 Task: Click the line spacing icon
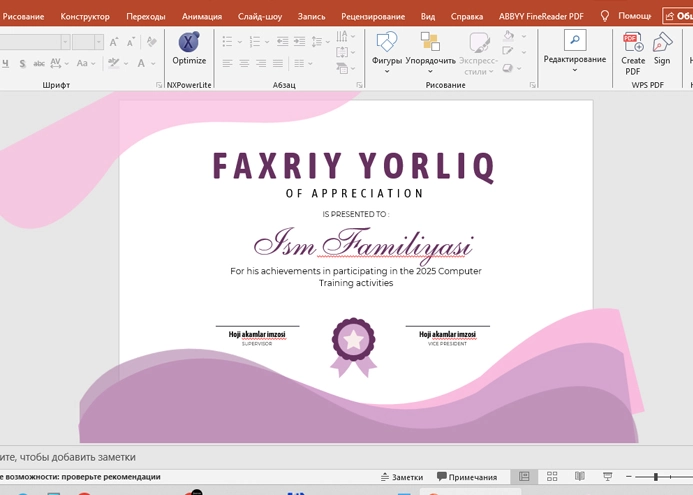click(x=317, y=42)
